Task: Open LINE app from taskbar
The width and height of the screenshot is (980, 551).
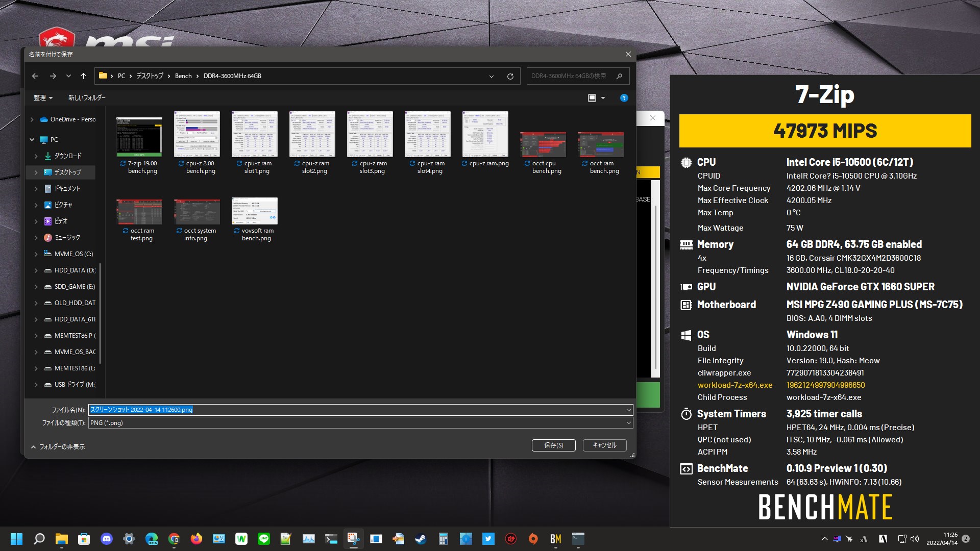Action: point(263,539)
